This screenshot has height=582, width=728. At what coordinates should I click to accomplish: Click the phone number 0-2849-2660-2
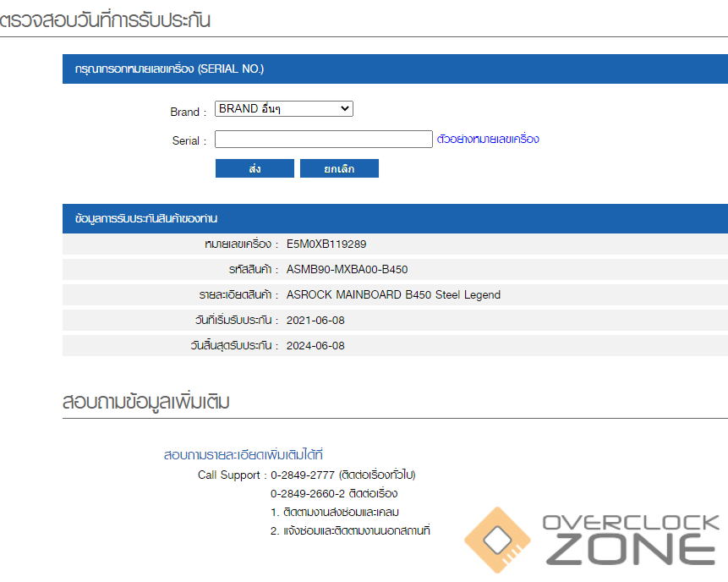[308, 493]
